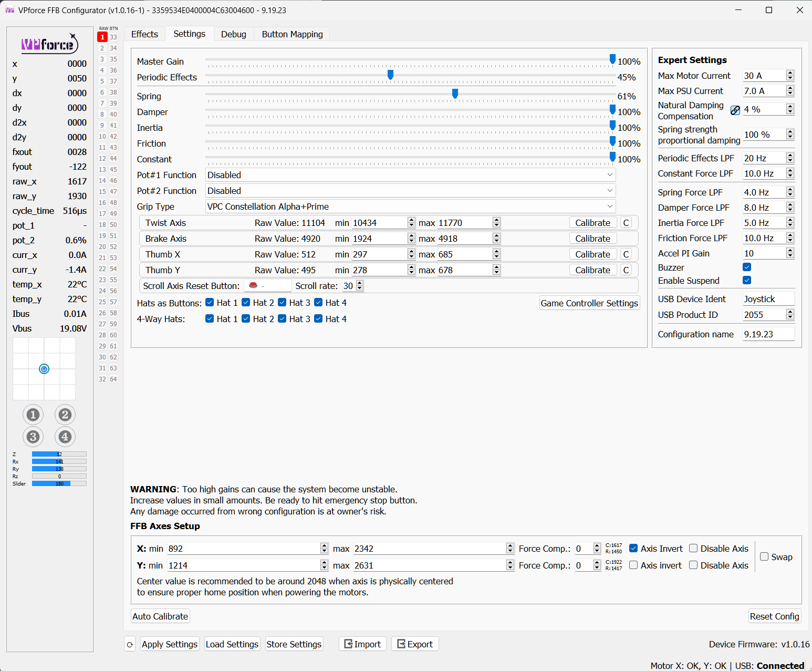Open the Button Mapping tab
This screenshot has height=671, width=812.
[292, 34]
